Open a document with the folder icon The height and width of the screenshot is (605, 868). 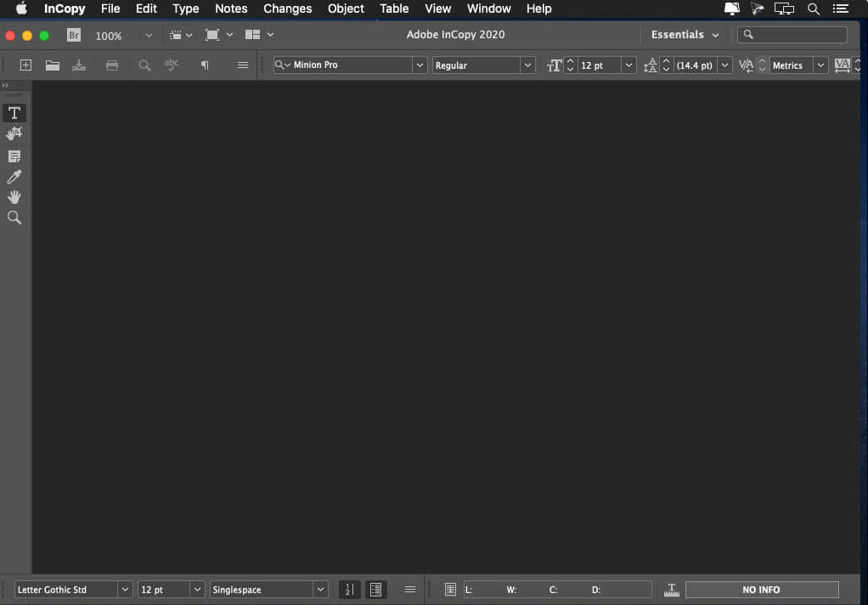[52, 65]
